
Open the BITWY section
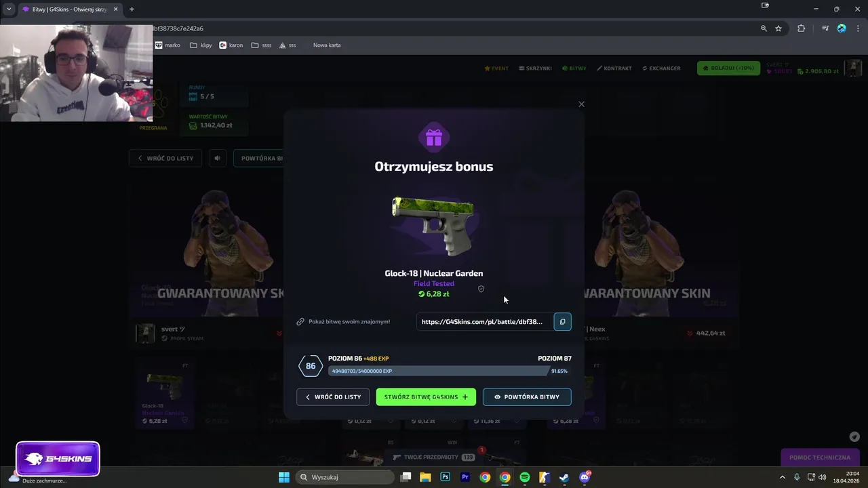[x=574, y=68]
